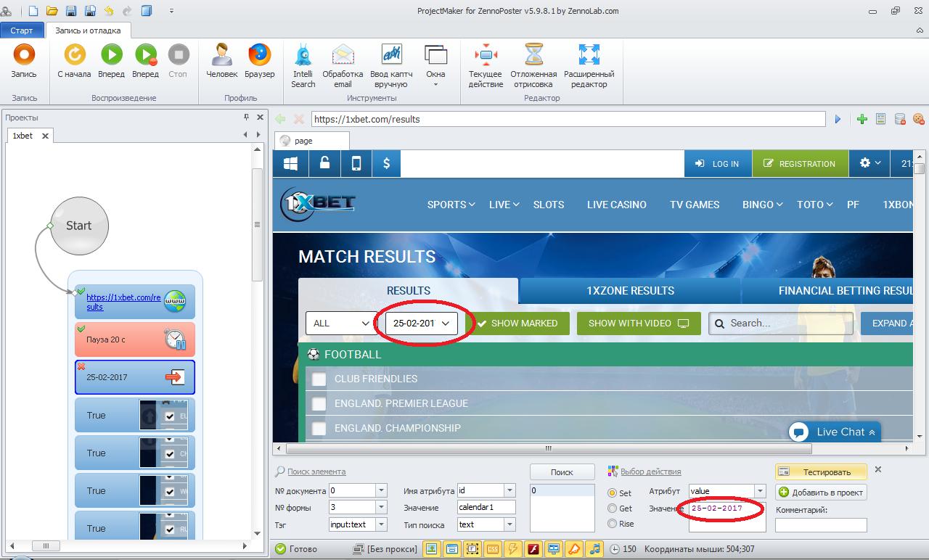Switch to the Старт ribbon tab
This screenshot has height=560, width=929.
(22, 30)
